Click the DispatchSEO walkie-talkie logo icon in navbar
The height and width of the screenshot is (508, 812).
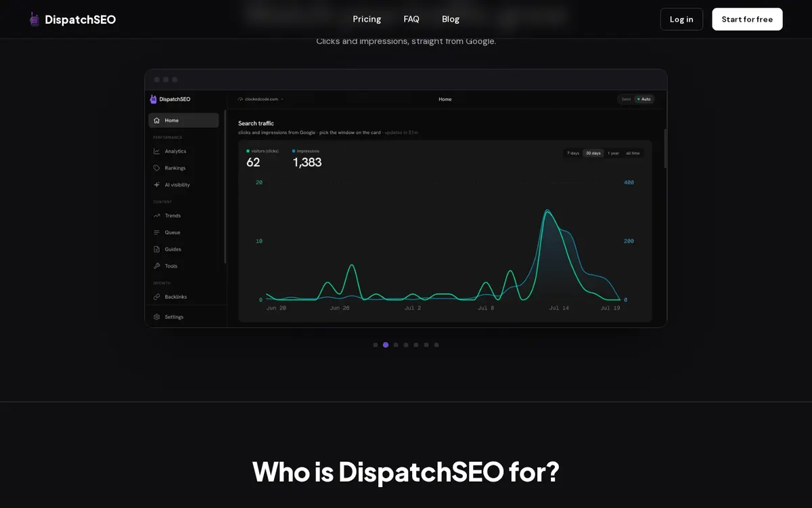pyautogui.click(x=35, y=19)
